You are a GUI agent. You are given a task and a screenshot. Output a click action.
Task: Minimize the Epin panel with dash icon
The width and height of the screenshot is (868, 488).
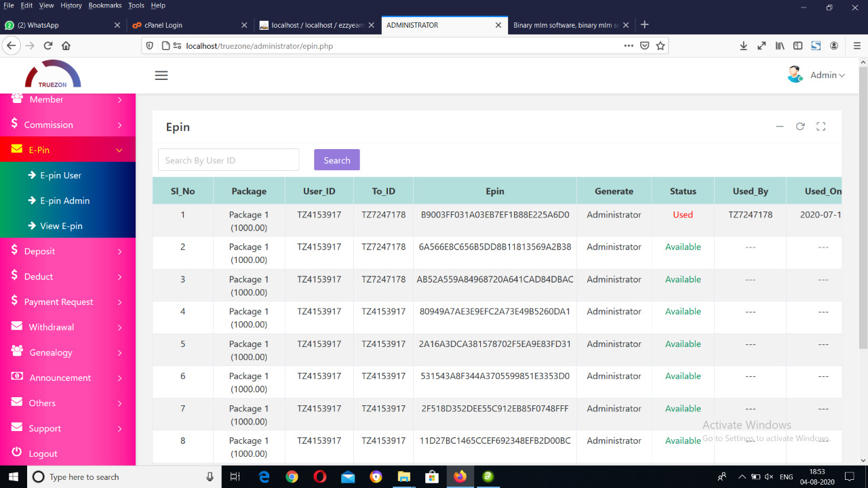coord(780,126)
